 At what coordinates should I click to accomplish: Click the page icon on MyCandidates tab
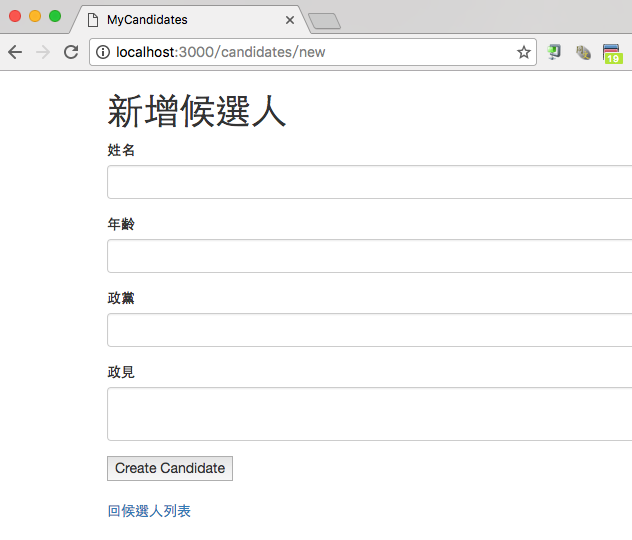[93, 20]
